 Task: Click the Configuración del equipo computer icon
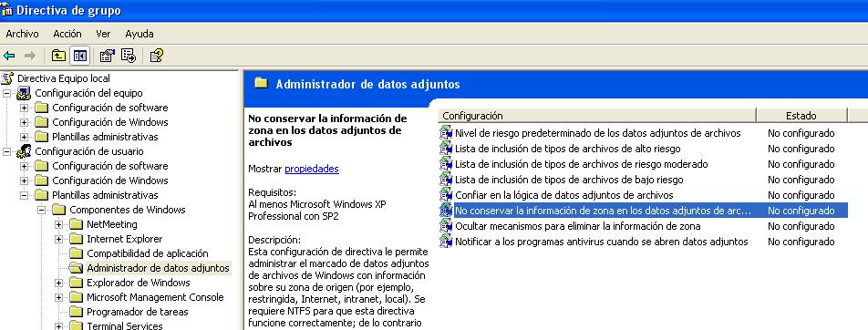point(24,93)
